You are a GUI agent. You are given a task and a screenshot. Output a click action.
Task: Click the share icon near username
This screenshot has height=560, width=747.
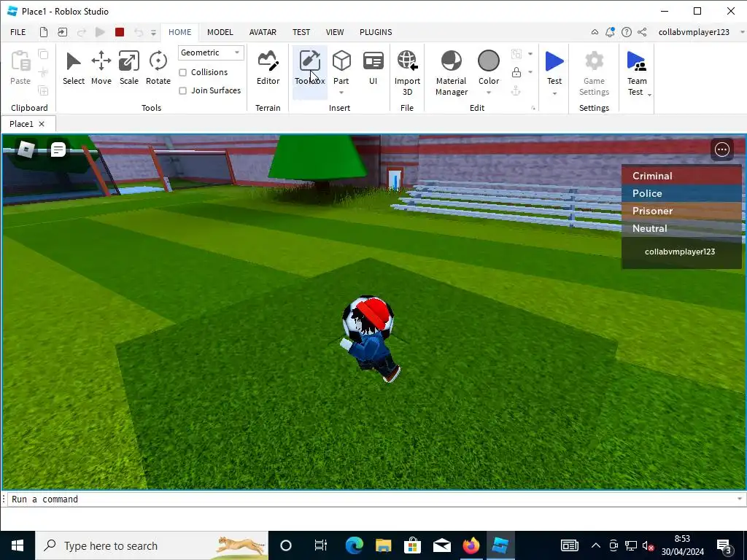642,32
